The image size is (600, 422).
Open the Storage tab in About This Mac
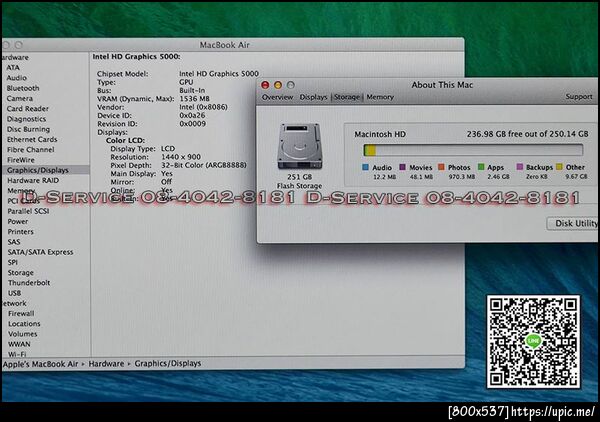point(347,97)
